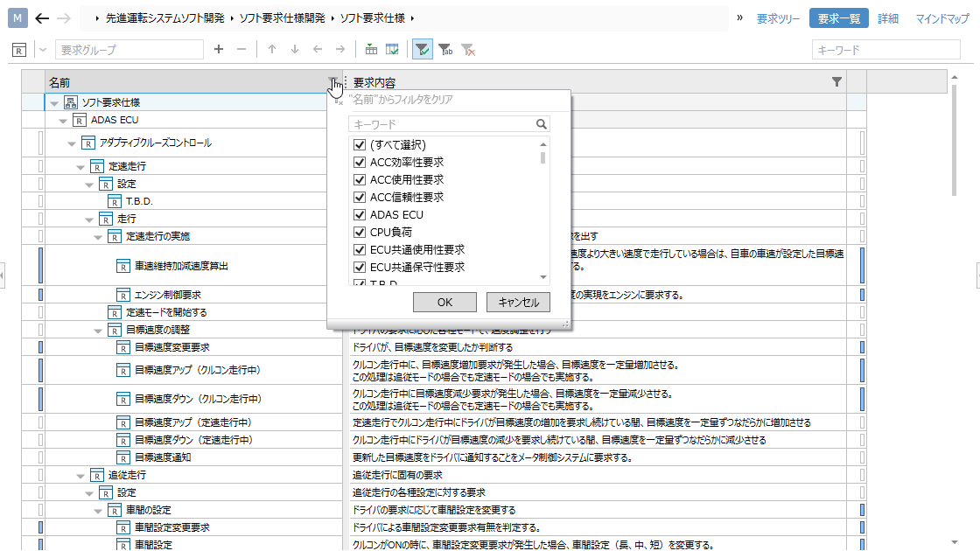Toggle the (すべて選択) checkbox
This screenshot has height=551, width=980.
pos(360,145)
